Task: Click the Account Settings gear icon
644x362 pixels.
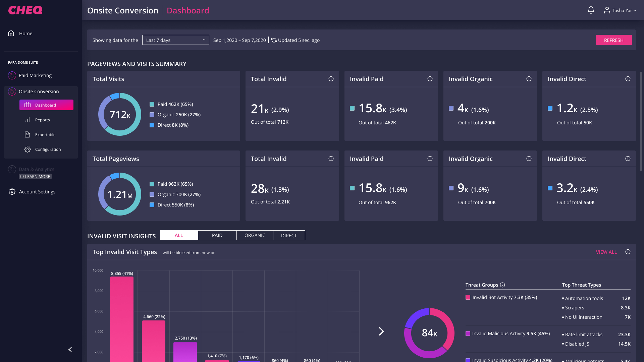Action: coord(12,192)
